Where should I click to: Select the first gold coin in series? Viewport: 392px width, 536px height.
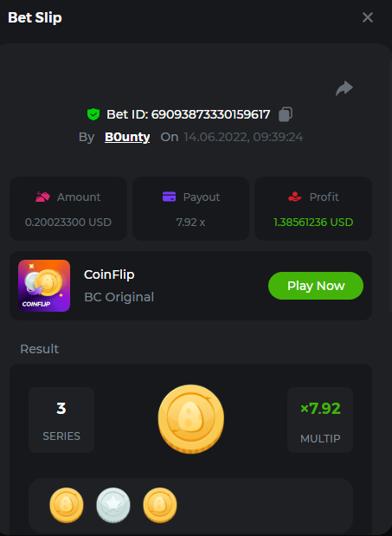coord(67,505)
